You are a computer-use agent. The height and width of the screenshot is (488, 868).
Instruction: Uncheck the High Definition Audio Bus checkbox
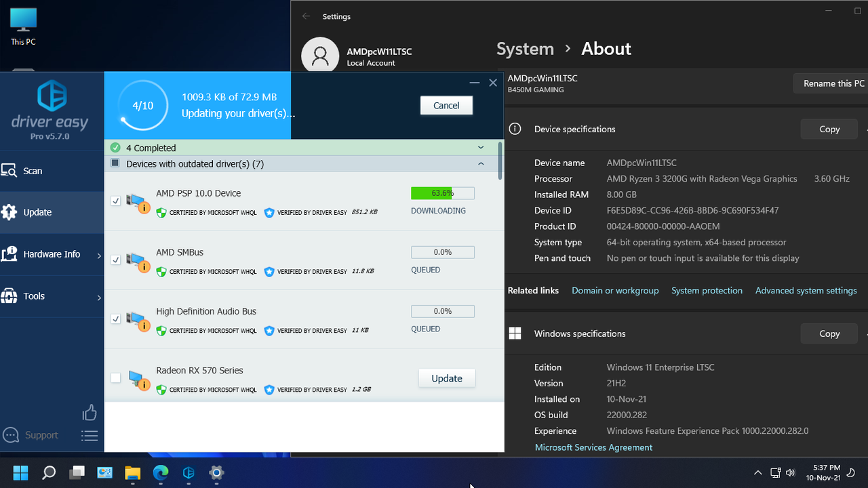click(x=115, y=319)
